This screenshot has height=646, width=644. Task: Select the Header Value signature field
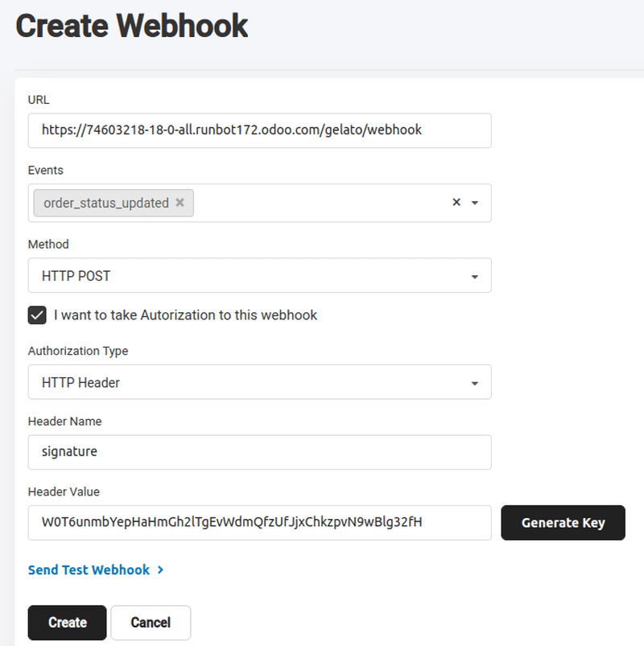[259, 522]
